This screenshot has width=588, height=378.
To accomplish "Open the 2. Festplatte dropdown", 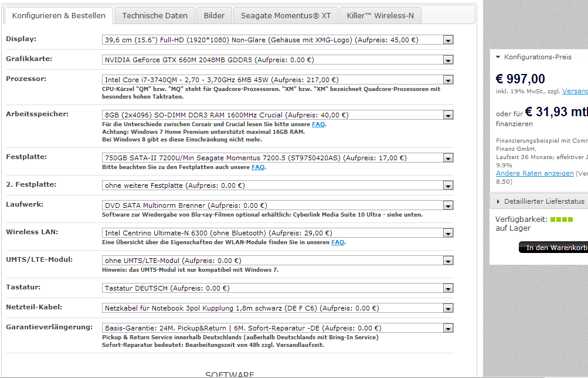I will [277, 185].
